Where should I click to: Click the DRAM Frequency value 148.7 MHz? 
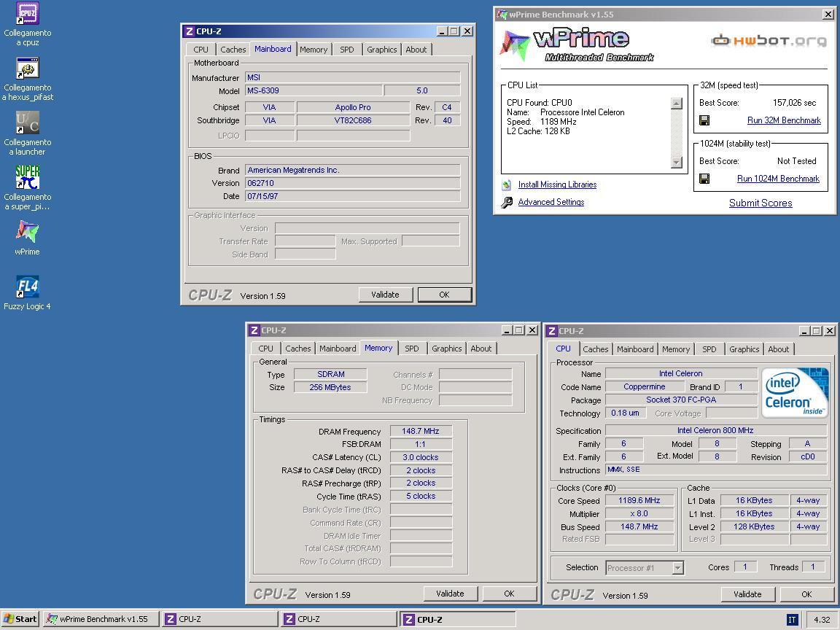coord(421,431)
